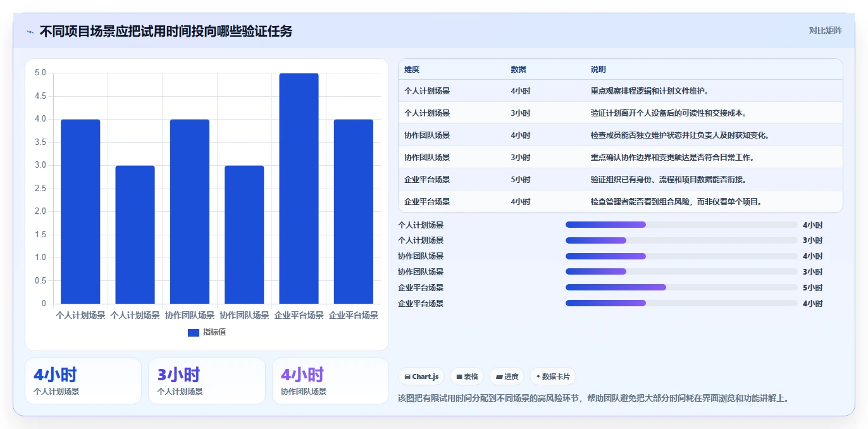The image size is (868, 429).
Task: Click the 指标值 legend text
Action: tap(214, 332)
